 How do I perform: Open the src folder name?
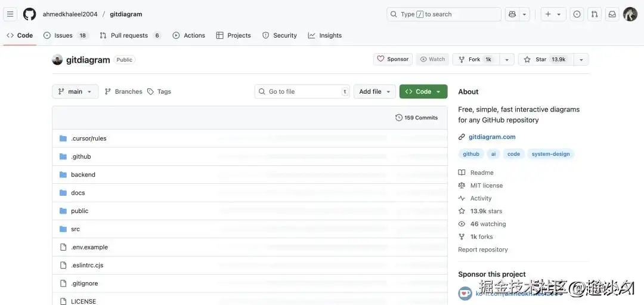click(76, 229)
